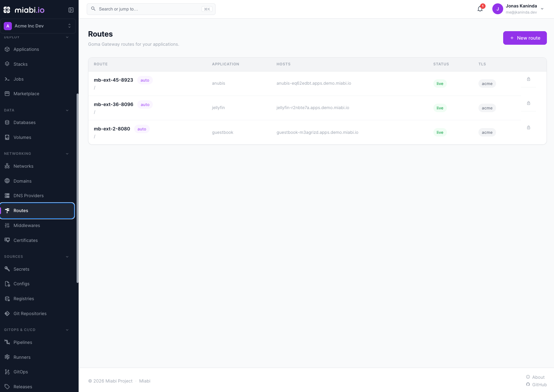554x392 pixels.
Task: Click the lock icon in anubis row
Action: [529, 79]
